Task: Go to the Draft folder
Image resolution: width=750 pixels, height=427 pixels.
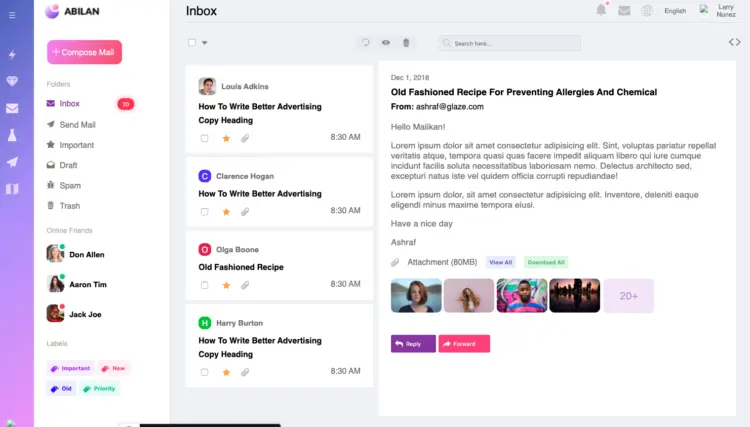Action: point(68,165)
